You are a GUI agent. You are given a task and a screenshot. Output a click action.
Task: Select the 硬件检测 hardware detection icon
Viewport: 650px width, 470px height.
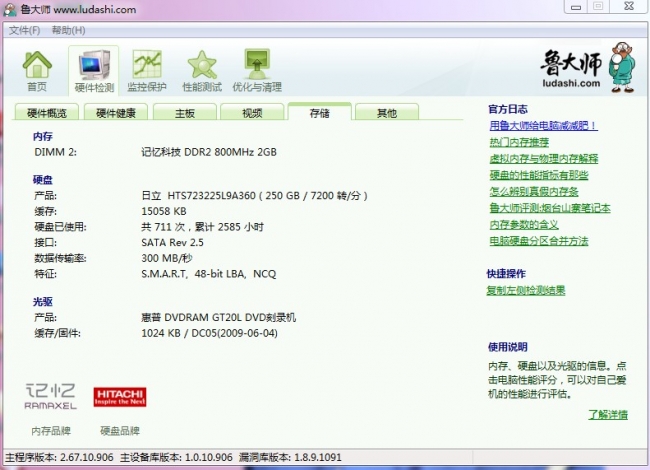(x=93, y=70)
